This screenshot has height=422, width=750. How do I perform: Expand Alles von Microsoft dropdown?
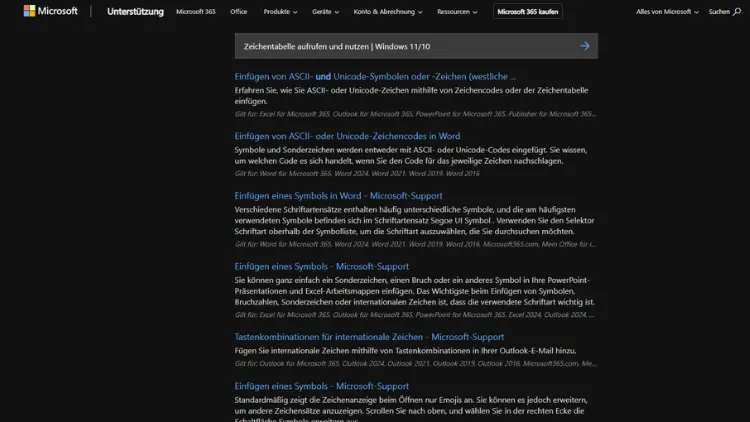pos(667,11)
